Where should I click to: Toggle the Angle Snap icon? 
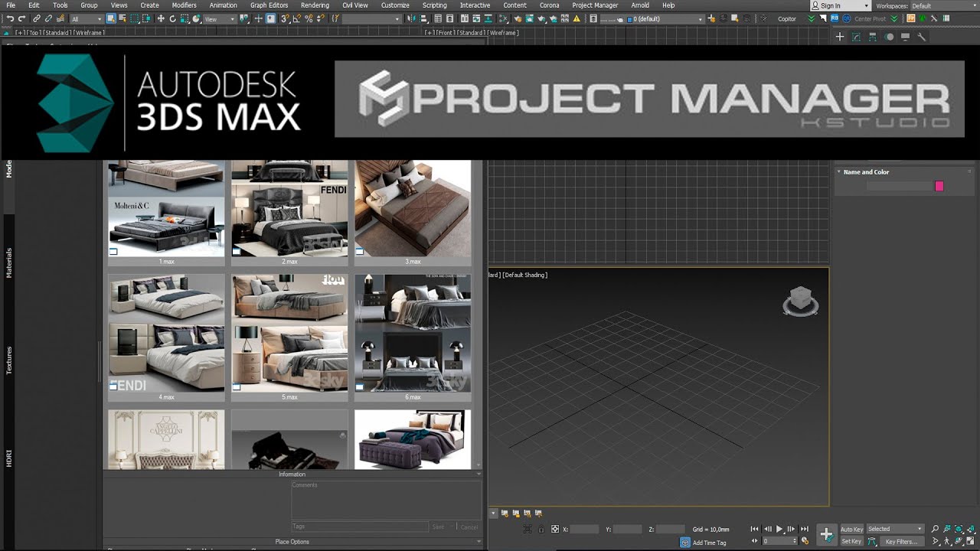point(296,18)
